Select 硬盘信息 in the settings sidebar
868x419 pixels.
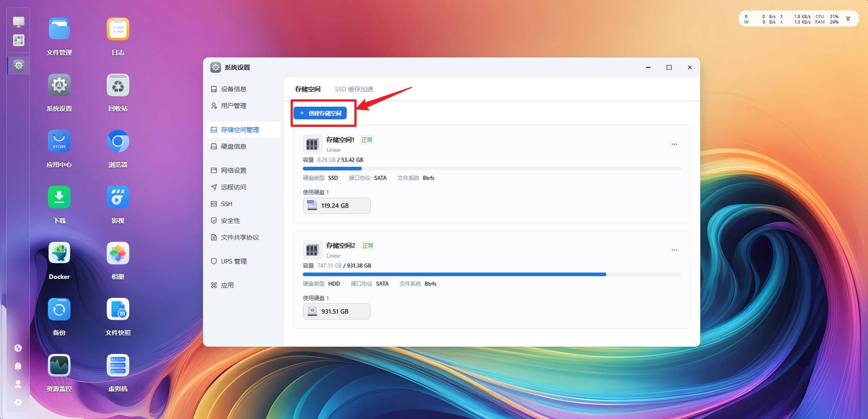[x=233, y=146]
